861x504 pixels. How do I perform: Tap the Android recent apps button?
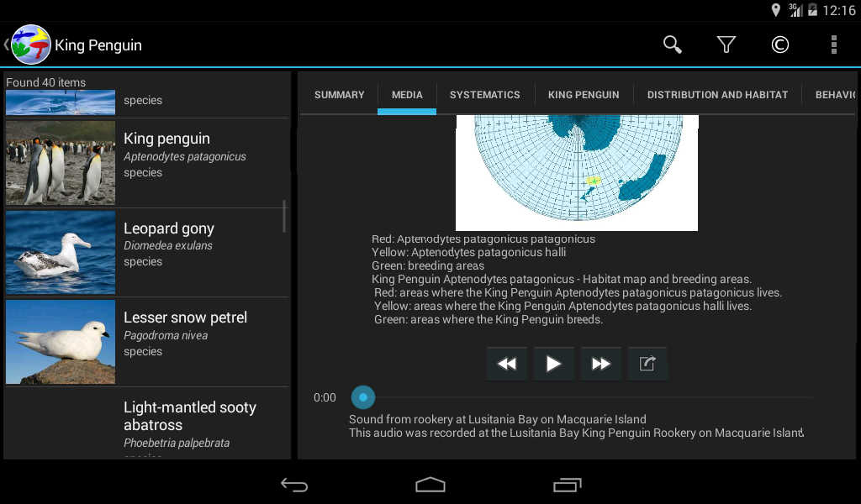[x=568, y=484]
